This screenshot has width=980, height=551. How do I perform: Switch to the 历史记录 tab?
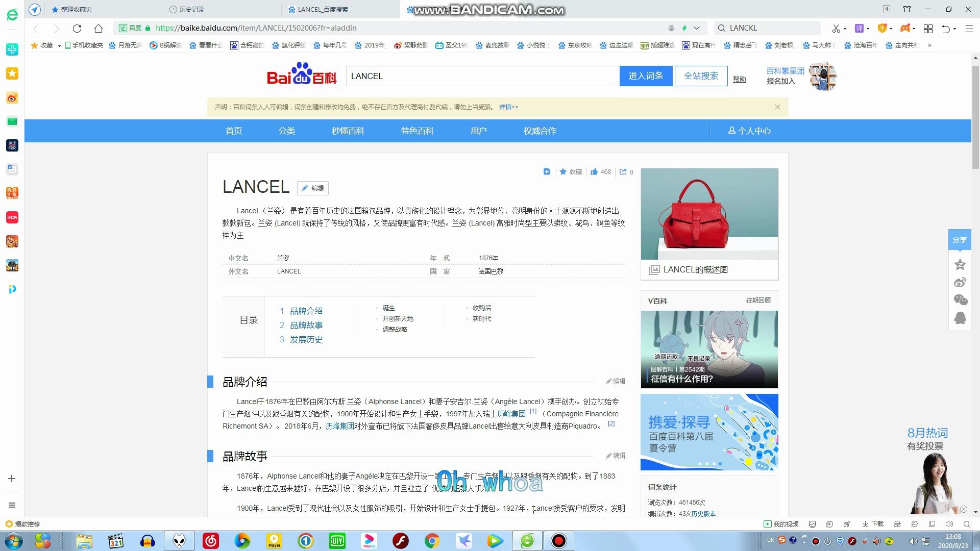coord(222,9)
